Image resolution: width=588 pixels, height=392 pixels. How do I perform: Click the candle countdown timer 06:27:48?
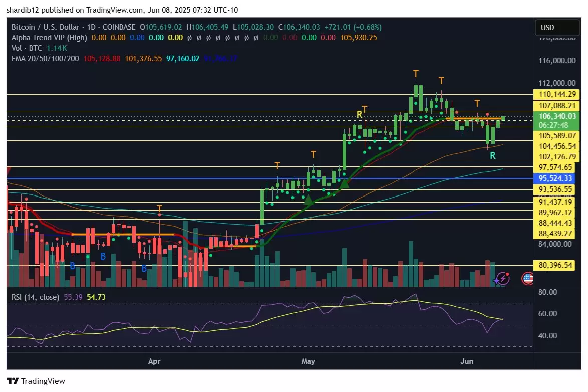(x=553, y=125)
